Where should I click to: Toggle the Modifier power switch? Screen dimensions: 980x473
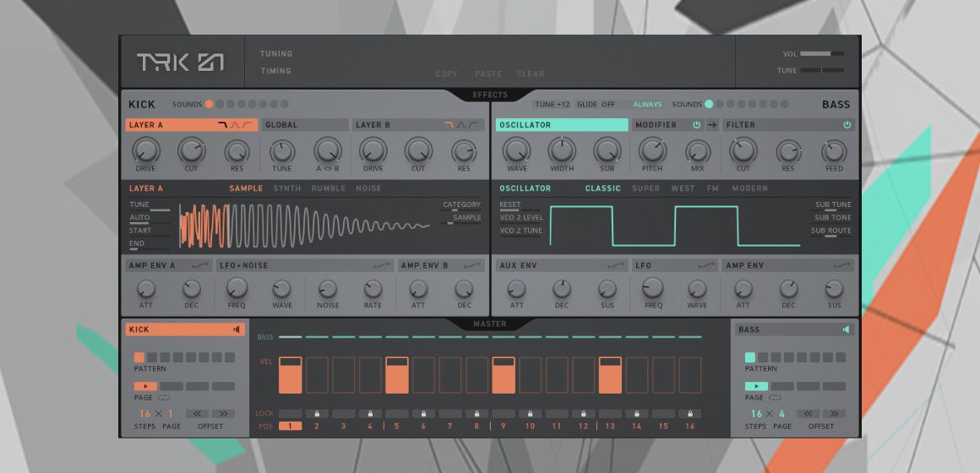click(696, 125)
